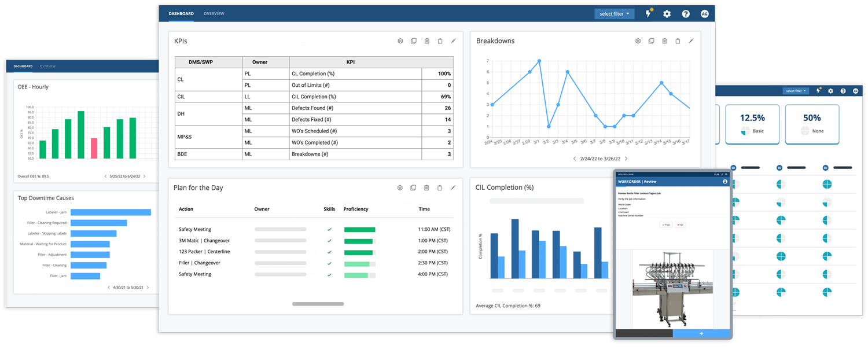Image resolution: width=868 pixels, height=357 pixels.
Task: Duplicate the KPIs panel using the copy icon
Action: tap(413, 41)
